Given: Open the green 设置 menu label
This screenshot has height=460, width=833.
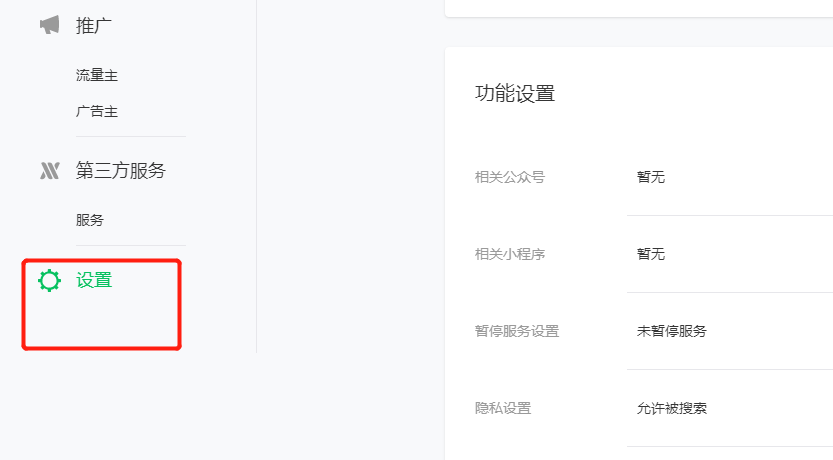Looking at the screenshot, I should click(x=94, y=281).
